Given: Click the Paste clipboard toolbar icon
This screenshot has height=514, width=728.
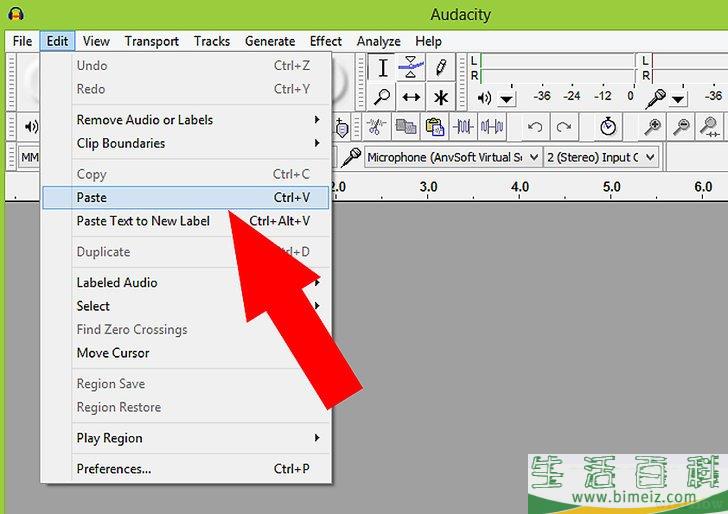Looking at the screenshot, I should tap(435, 126).
